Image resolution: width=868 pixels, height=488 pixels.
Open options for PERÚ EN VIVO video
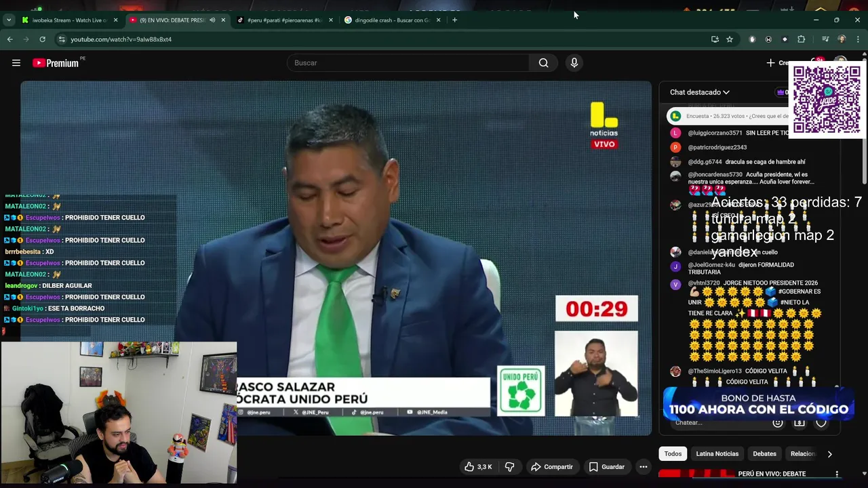837,474
